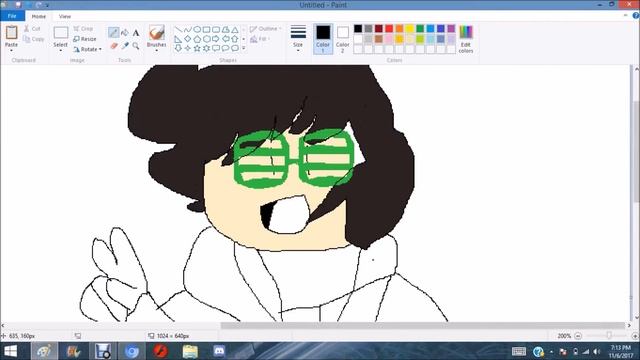Switch to the View ribbon tab
This screenshot has width=640, height=360.
65,16
